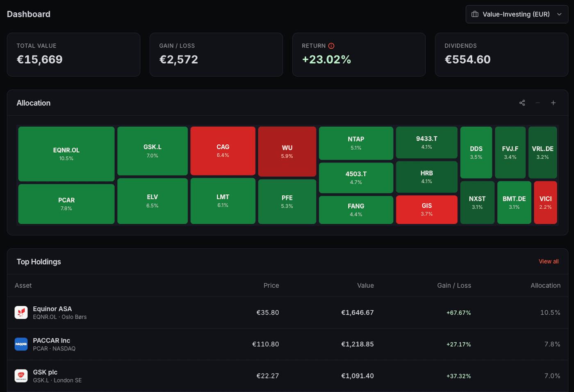Open the Equinor ASA holding row name
Image resolution: width=574 pixels, height=392 pixels.
[x=52, y=309]
